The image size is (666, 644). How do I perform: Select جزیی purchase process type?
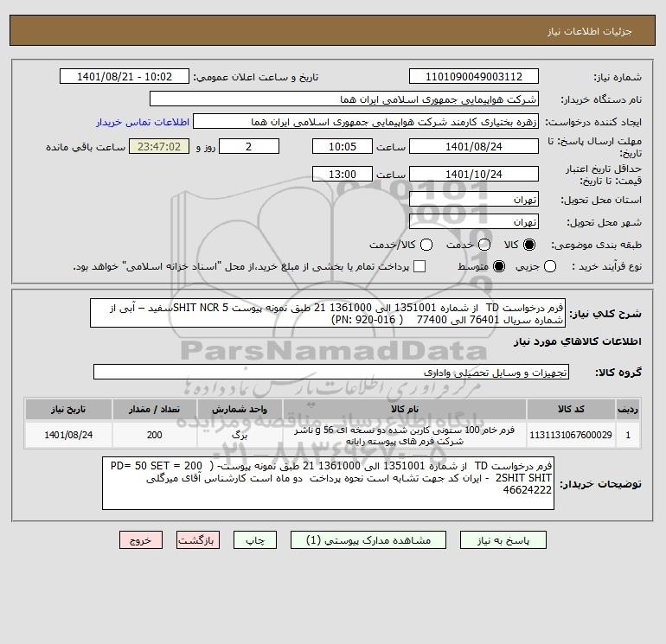click(550, 266)
